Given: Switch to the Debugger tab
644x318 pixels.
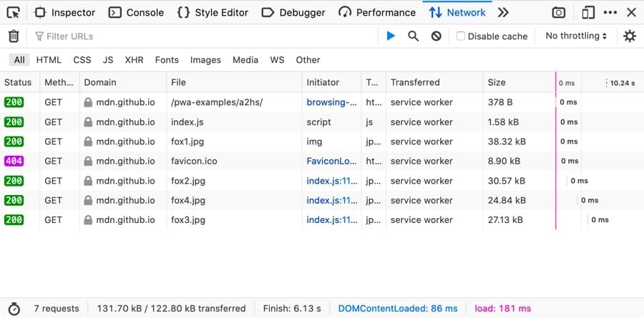Looking at the screenshot, I should 293,12.
